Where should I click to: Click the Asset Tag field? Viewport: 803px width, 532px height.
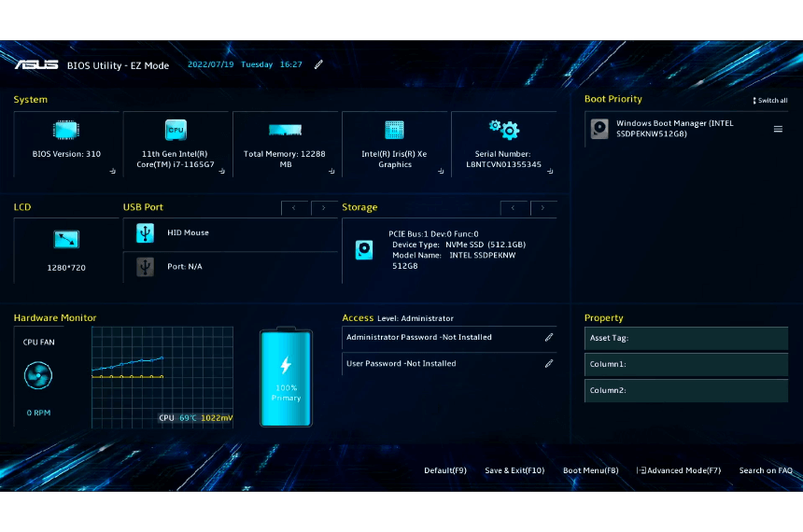point(686,338)
